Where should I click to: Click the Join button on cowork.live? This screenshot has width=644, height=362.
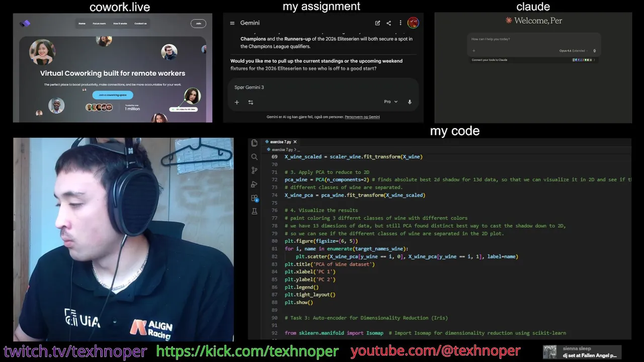[198, 23]
